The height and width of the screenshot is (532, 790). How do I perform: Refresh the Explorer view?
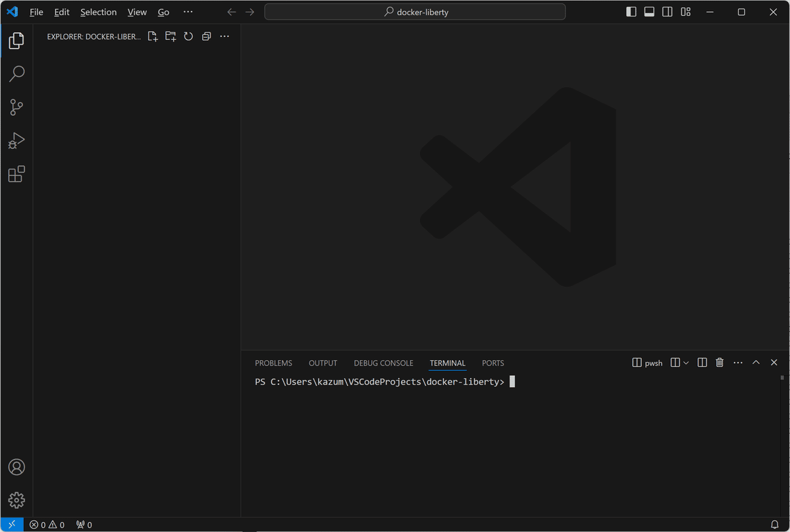pyautogui.click(x=188, y=37)
